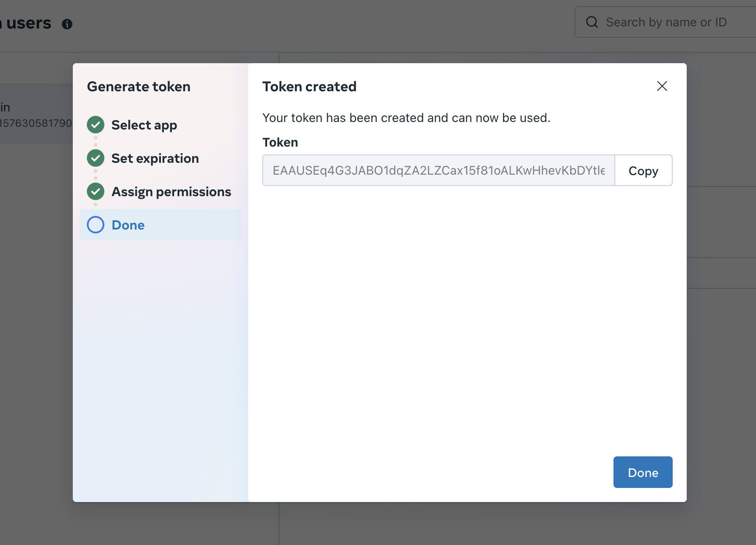Focus the Search by name or ID field
Screen dimensions: 756x545
coord(665,22)
